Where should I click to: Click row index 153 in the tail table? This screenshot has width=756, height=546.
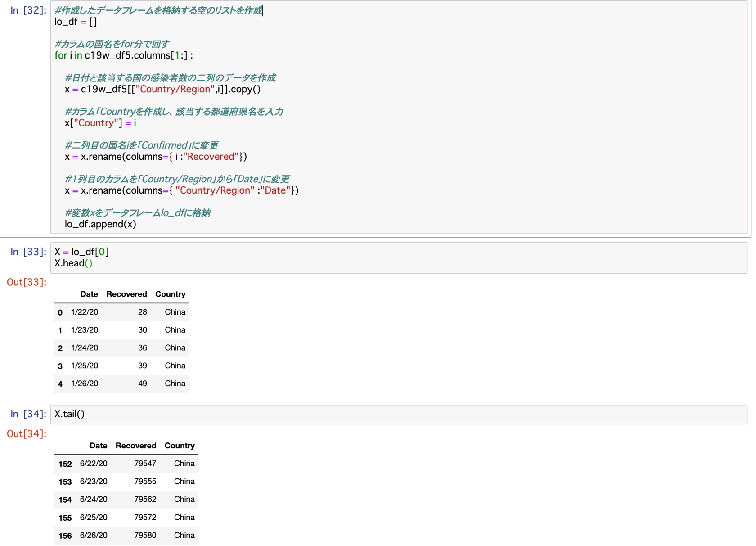(65, 482)
